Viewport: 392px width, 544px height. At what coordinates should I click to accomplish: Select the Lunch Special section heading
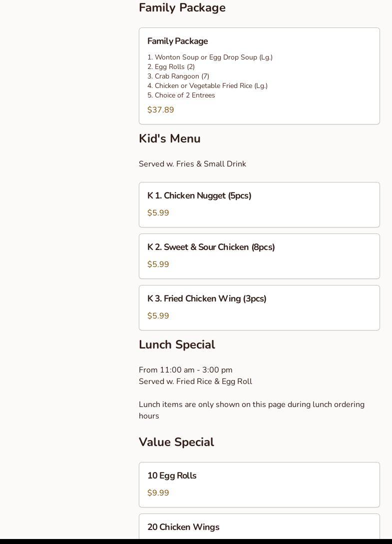click(x=177, y=345)
